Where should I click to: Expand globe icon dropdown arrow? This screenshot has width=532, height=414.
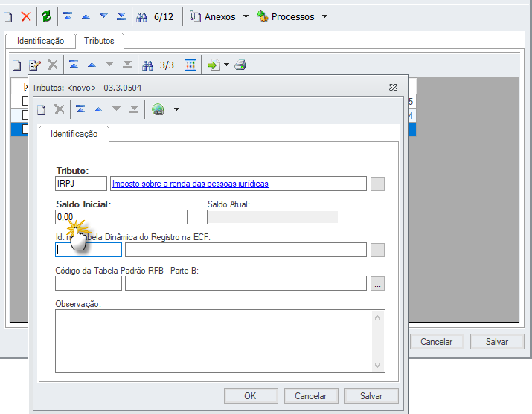click(176, 109)
